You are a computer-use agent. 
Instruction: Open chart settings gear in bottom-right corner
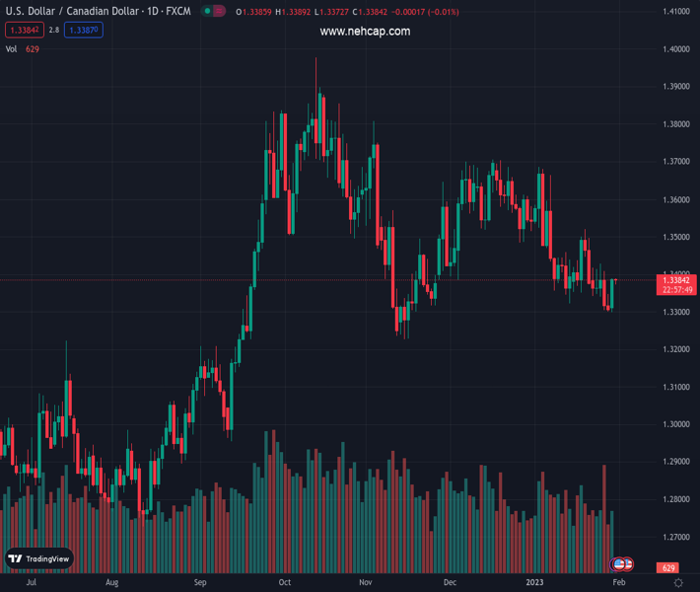click(x=678, y=583)
